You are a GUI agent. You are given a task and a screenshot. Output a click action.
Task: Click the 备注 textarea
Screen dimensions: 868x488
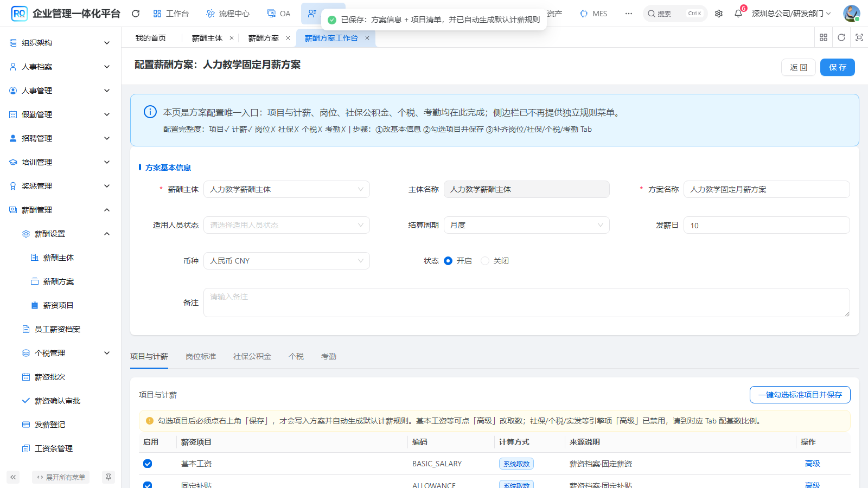[x=526, y=303]
